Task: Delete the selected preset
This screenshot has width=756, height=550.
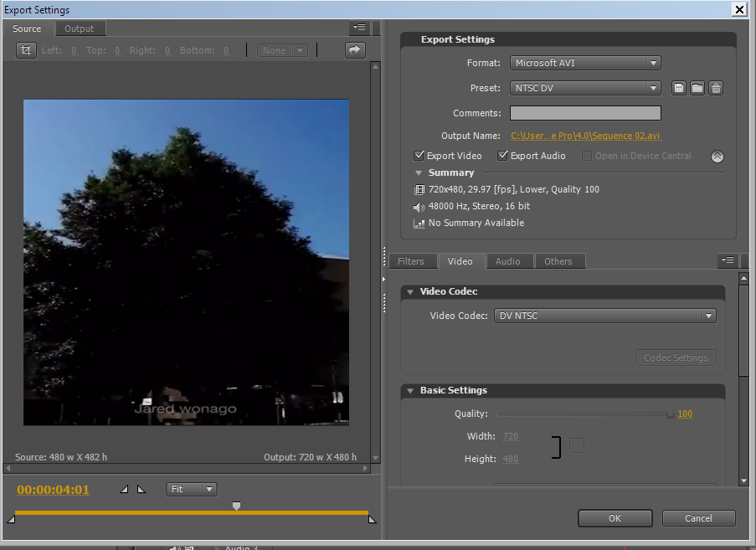Action: pyautogui.click(x=717, y=87)
